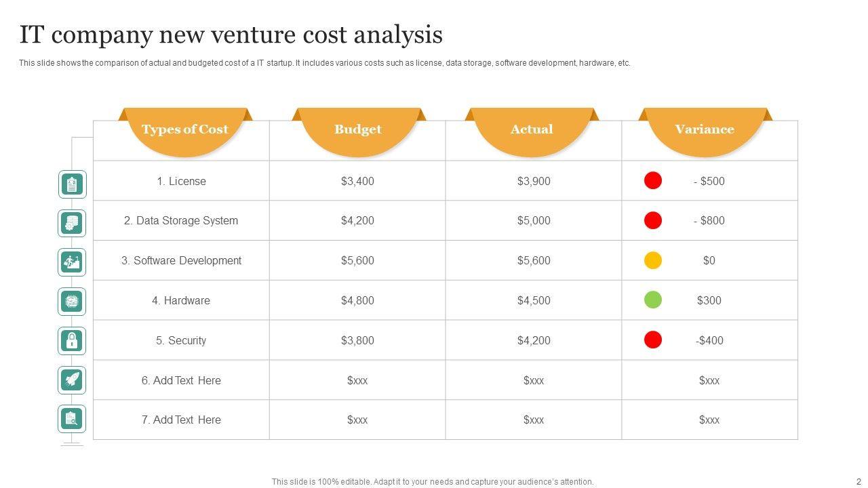Image resolution: width=868 pixels, height=488 pixels.
Task: Click the Hardware budget value $4,800
Action: [357, 300]
